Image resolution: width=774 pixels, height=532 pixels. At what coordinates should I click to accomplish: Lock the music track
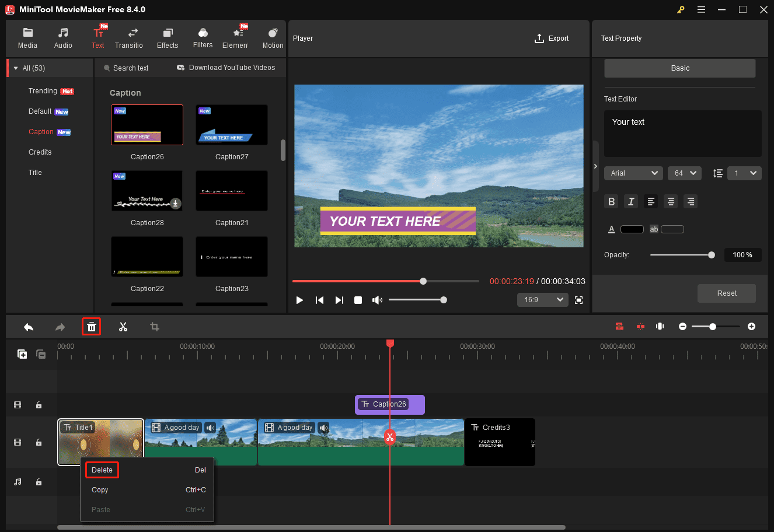coord(39,481)
